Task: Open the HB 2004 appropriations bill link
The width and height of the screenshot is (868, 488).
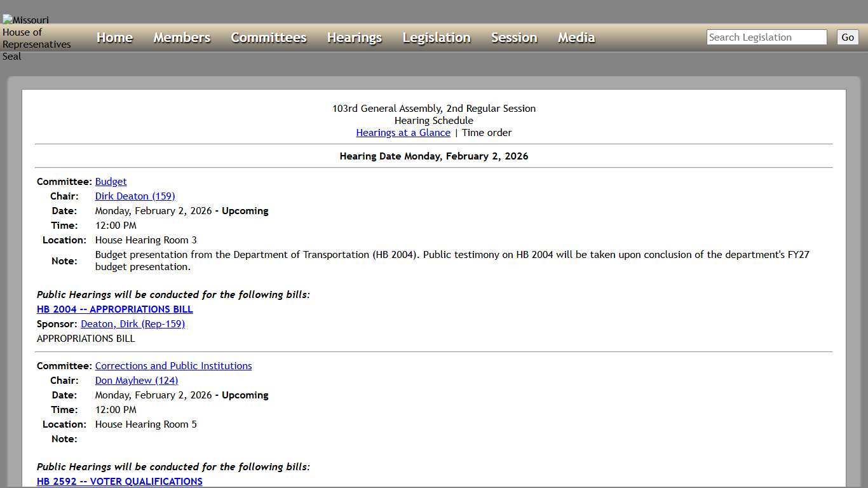Action: coord(114,309)
